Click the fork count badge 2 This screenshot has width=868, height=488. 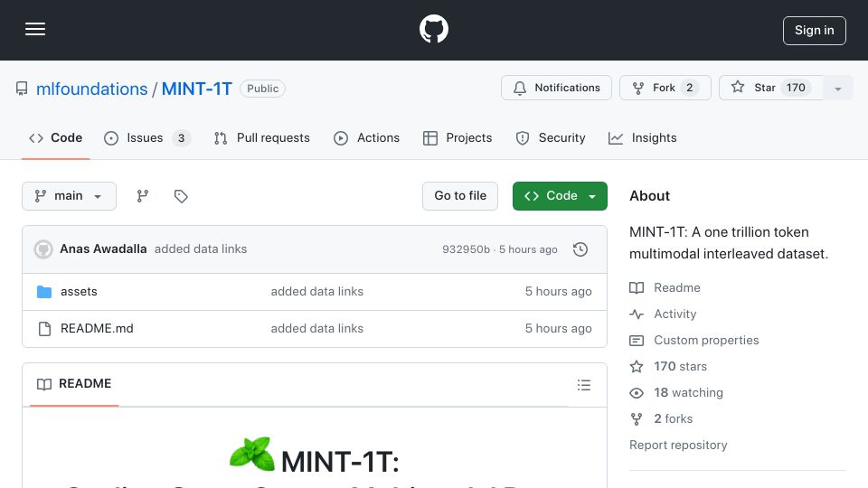[690, 88]
